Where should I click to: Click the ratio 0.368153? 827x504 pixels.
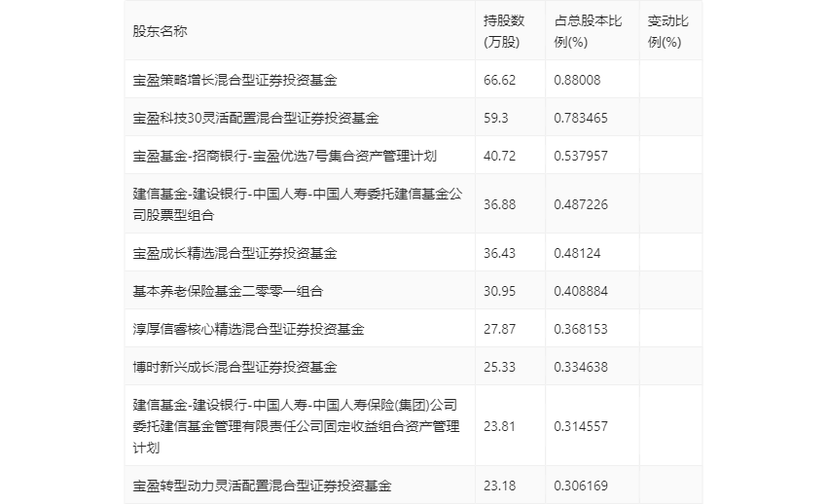point(581,329)
